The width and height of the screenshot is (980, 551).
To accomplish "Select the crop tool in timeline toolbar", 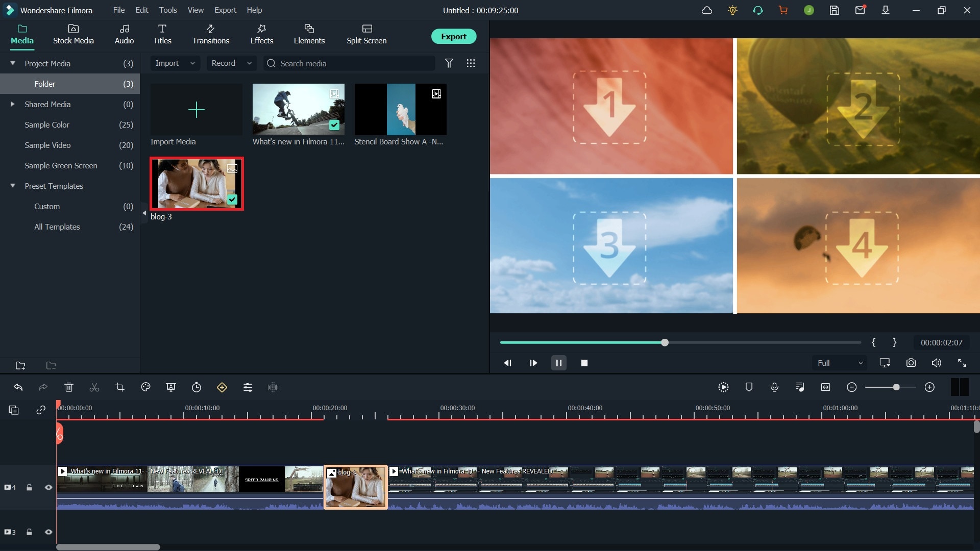I will click(x=120, y=387).
